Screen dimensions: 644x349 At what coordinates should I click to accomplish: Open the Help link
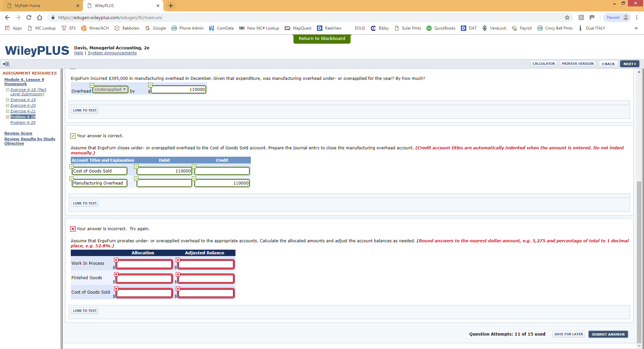pos(78,53)
